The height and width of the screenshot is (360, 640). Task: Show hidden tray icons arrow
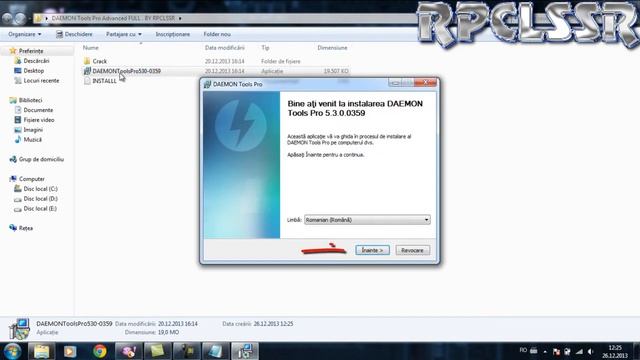coord(545,351)
